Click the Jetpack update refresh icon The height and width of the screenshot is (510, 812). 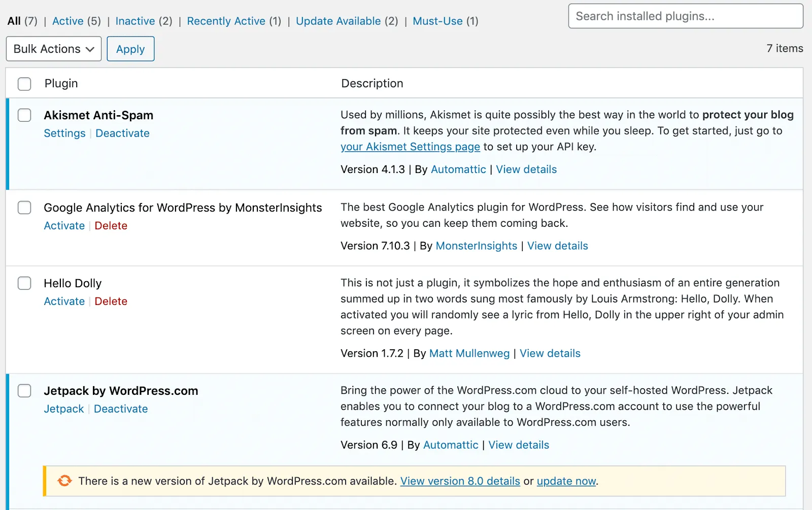point(64,481)
